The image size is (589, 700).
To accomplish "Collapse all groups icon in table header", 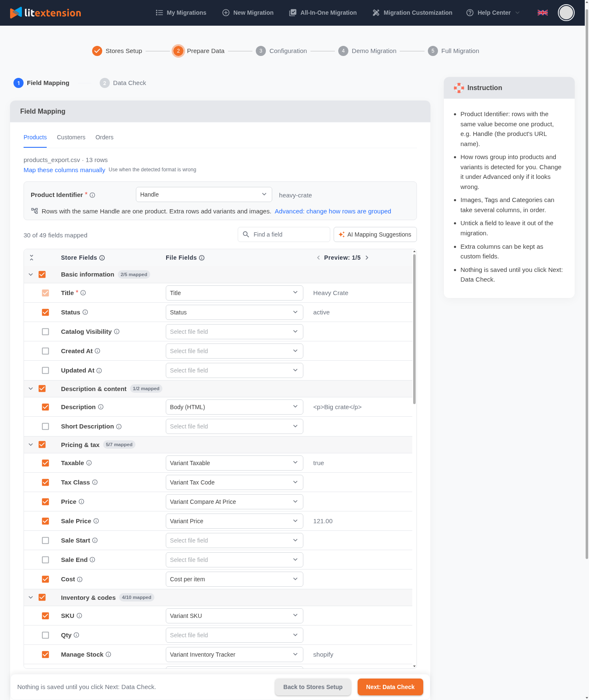I will [32, 258].
